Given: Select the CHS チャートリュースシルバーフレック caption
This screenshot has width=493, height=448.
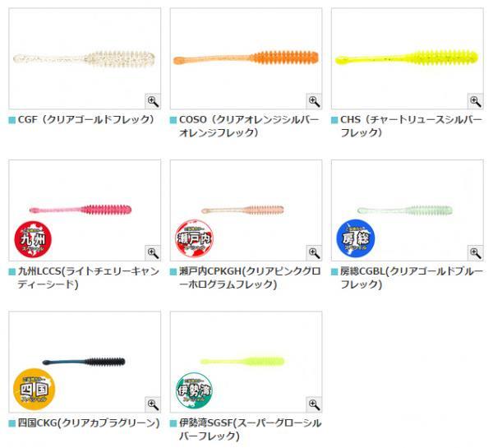Looking at the screenshot, I should click(x=411, y=126).
